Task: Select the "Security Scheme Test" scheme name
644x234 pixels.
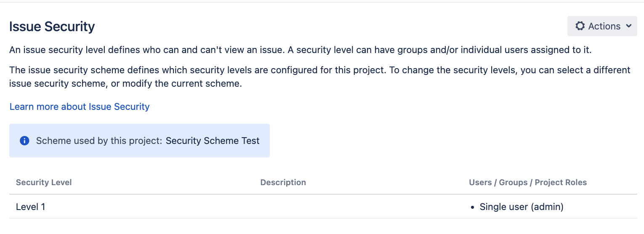Action: click(x=213, y=141)
